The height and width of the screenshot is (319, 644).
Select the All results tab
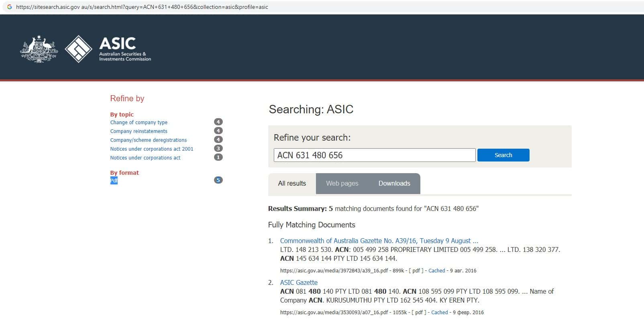(292, 184)
